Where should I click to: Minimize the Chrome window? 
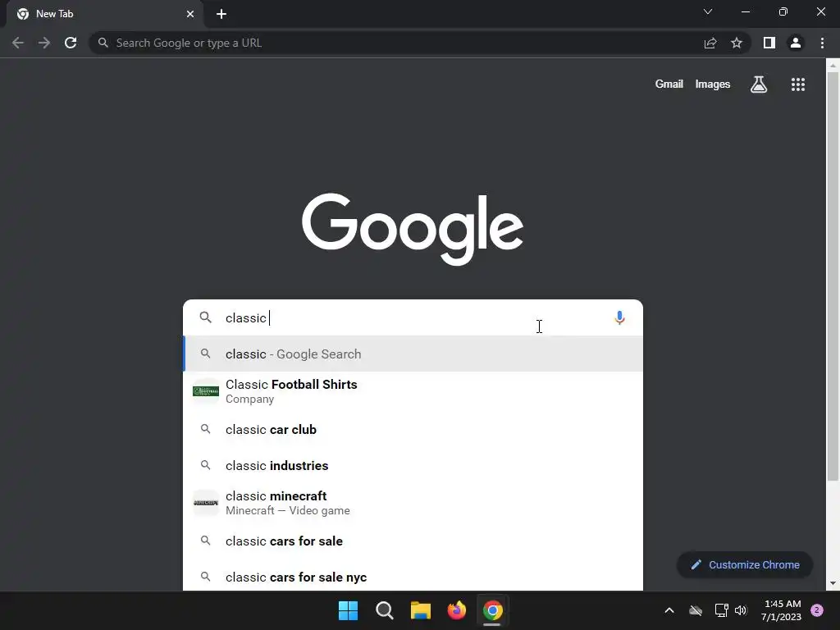[745, 11]
